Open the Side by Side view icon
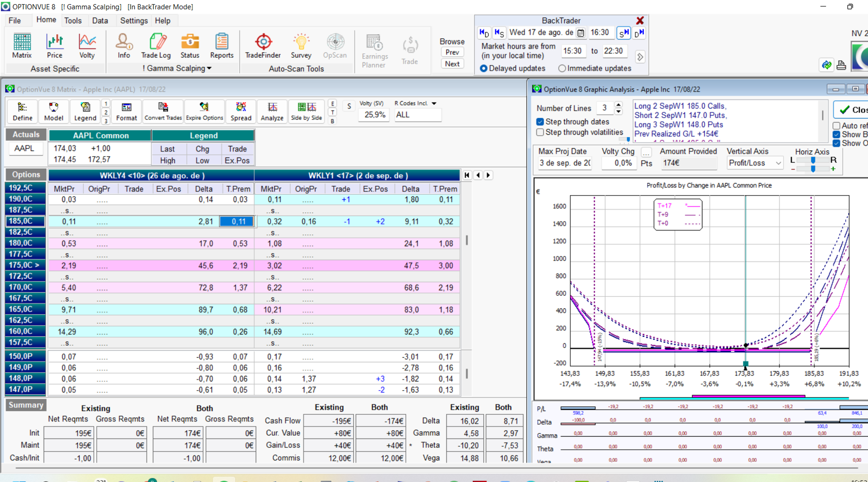The width and height of the screenshot is (868, 482). click(306, 112)
